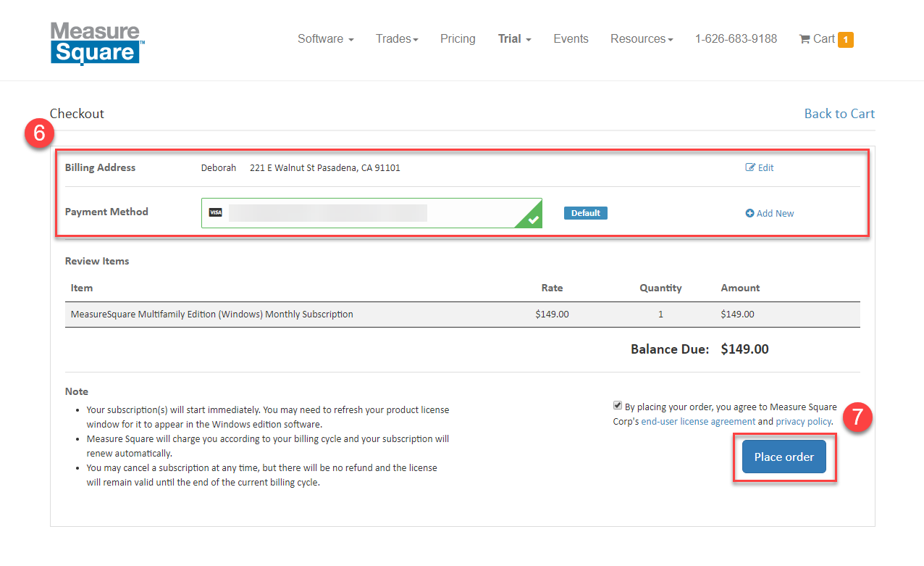Open the Resources dropdown menu
The height and width of the screenshot is (566, 924).
[x=642, y=39]
